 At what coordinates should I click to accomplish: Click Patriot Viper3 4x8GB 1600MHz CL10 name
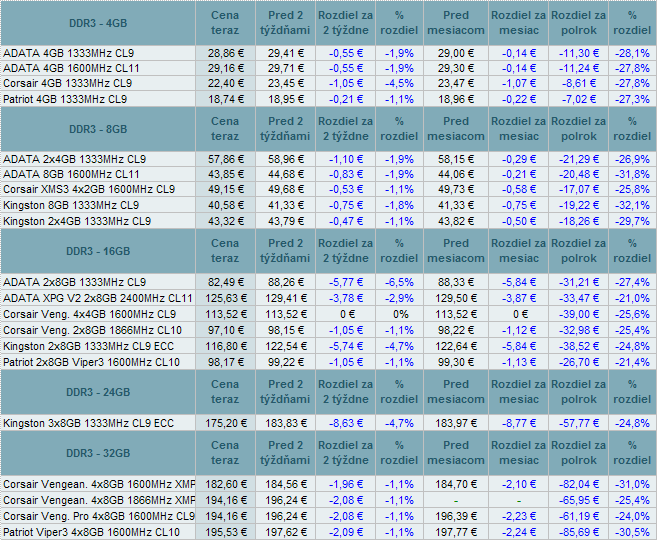coord(91,532)
